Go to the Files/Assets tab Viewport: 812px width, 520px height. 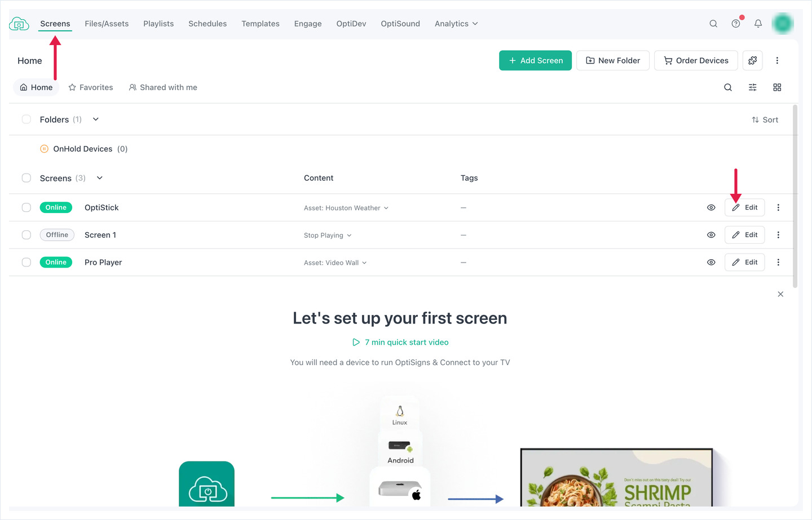point(107,24)
